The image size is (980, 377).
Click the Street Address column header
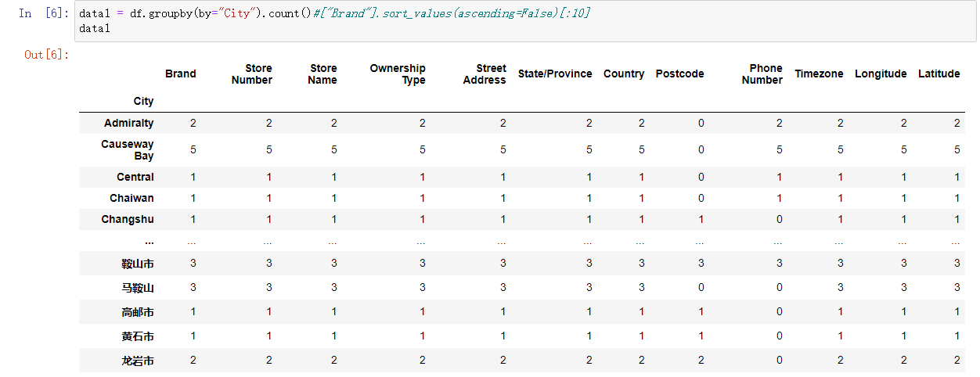[485, 74]
